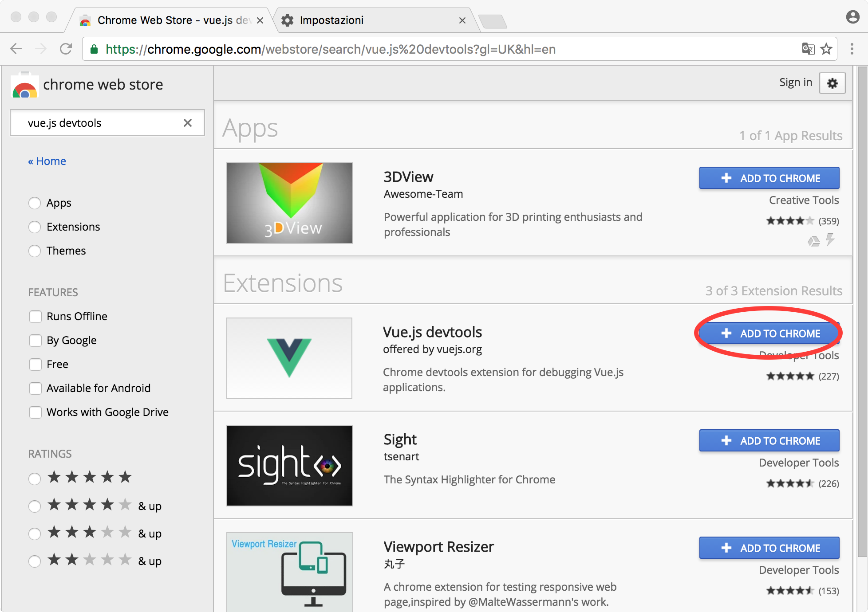Bookmark this page with star icon

point(826,49)
